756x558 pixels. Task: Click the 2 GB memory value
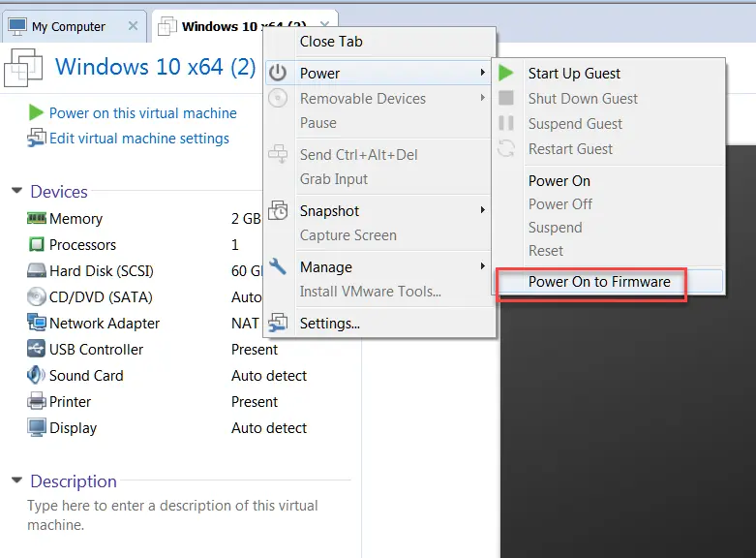click(246, 219)
